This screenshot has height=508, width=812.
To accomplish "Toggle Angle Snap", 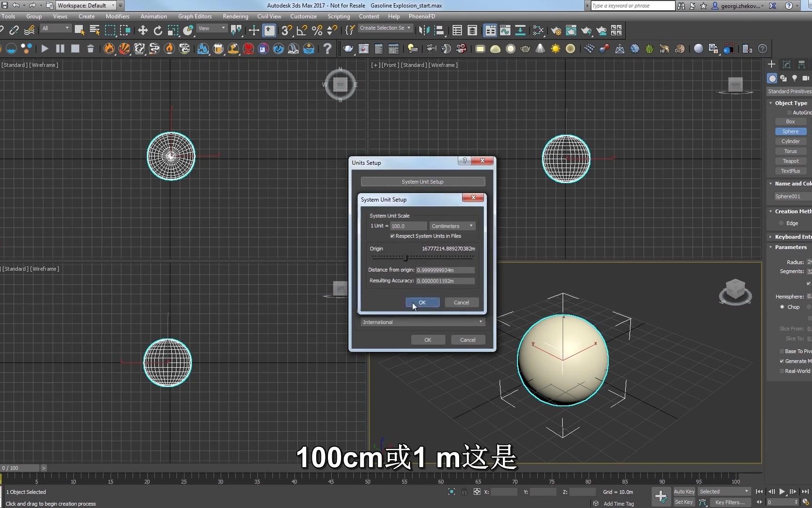I will [x=302, y=30].
